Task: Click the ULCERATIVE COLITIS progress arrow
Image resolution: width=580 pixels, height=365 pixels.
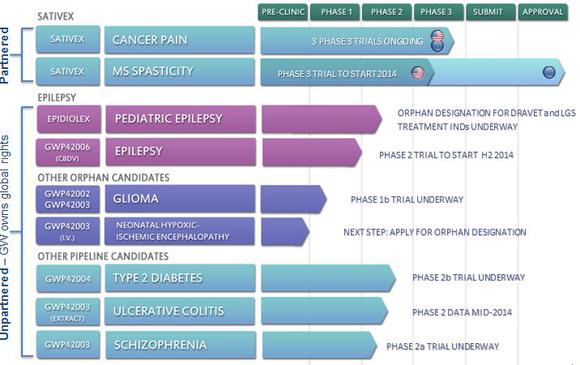Action: pos(324,311)
